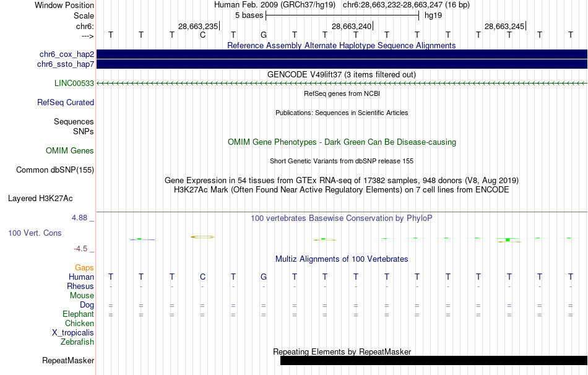The image size is (588, 375).
Task: Select the Human alignment row label
Action: point(81,277)
